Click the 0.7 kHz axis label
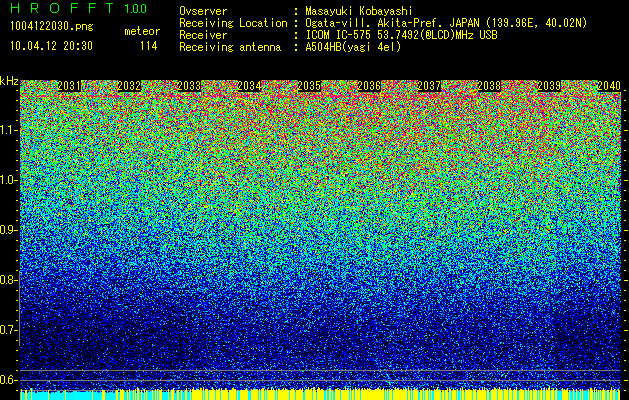Screen dimensions: 629x400 point(7,330)
